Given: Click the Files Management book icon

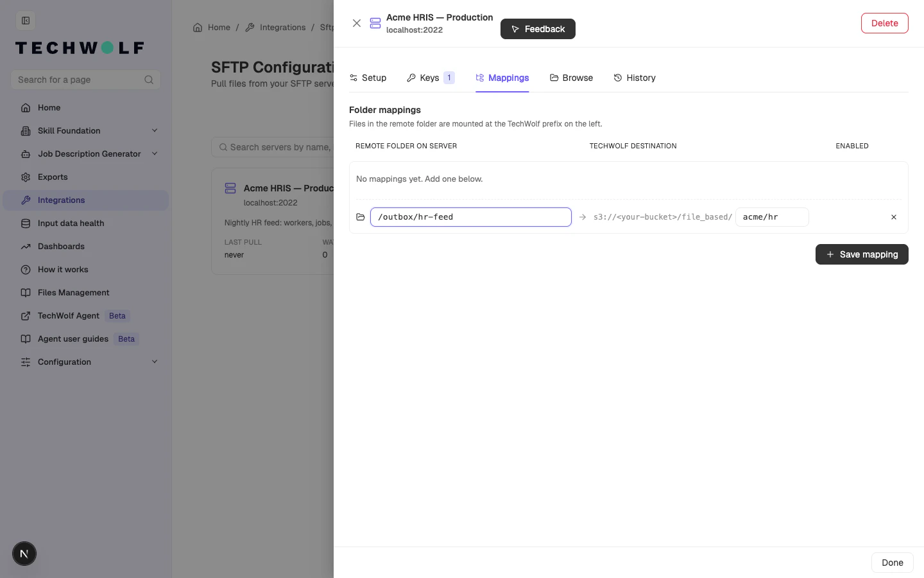Looking at the screenshot, I should point(26,293).
